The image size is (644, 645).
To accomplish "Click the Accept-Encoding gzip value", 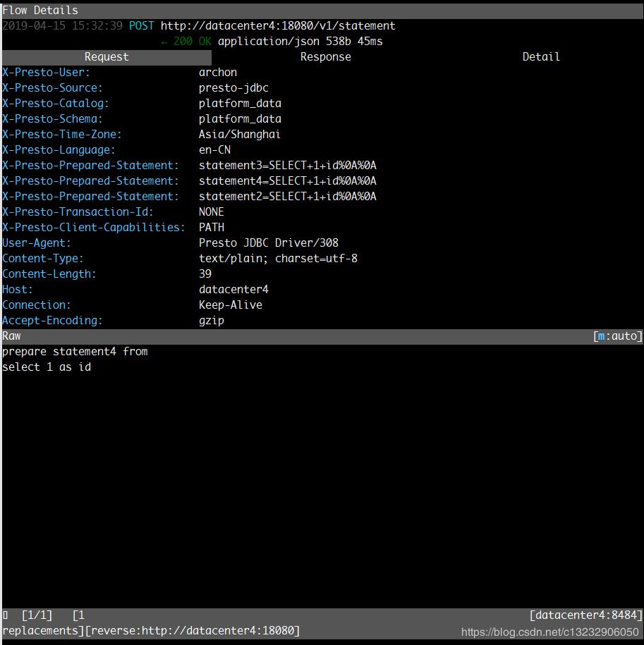I will point(213,320).
